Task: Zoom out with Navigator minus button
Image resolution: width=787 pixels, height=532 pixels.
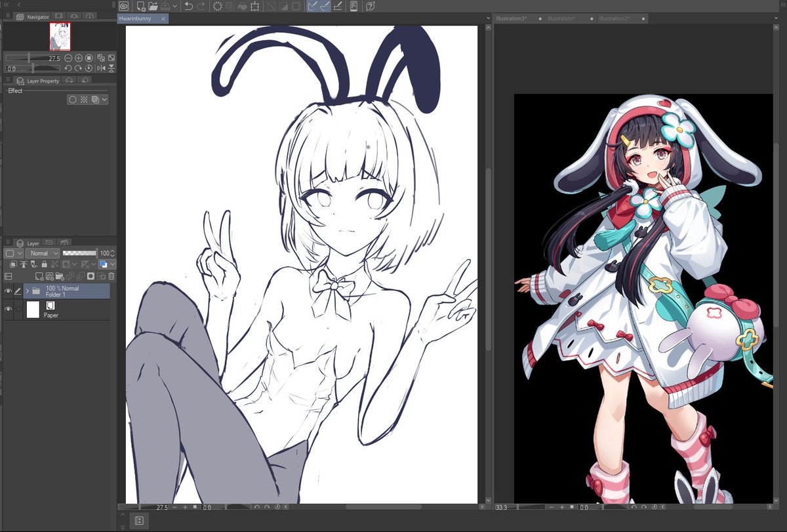Action: 68,58
